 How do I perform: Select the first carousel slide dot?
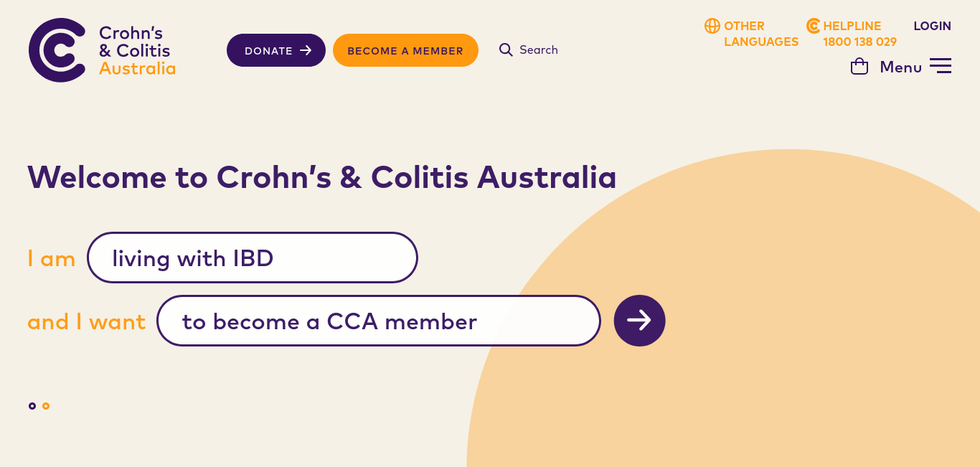(32, 406)
